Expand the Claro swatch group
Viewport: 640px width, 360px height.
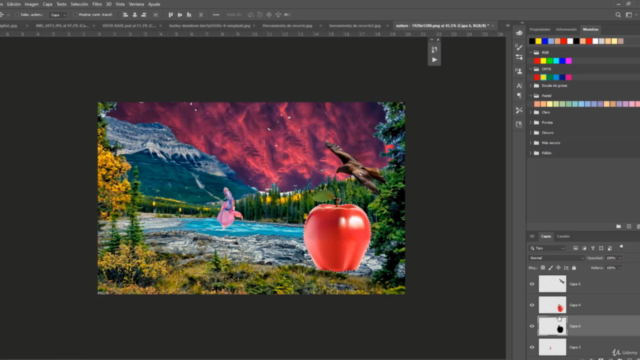click(531, 112)
